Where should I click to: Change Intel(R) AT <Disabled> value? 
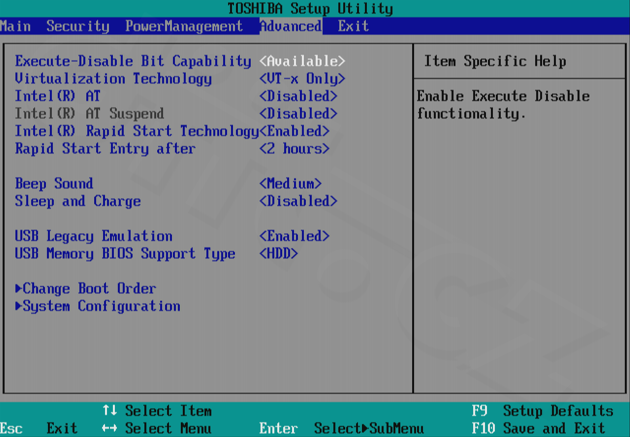298,96
